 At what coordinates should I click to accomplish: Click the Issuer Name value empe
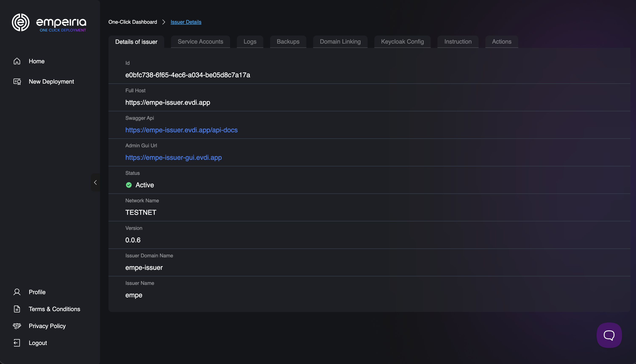tap(134, 295)
